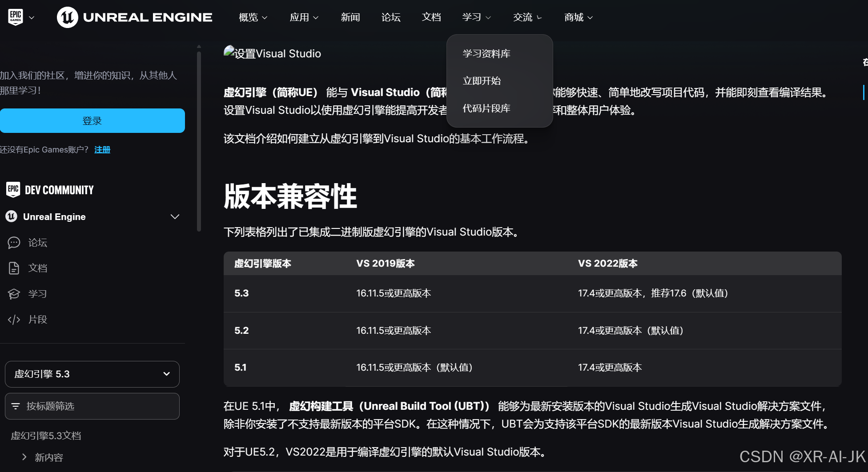
Task: Focus the 按标题筛选 filter input
Action: coord(92,406)
